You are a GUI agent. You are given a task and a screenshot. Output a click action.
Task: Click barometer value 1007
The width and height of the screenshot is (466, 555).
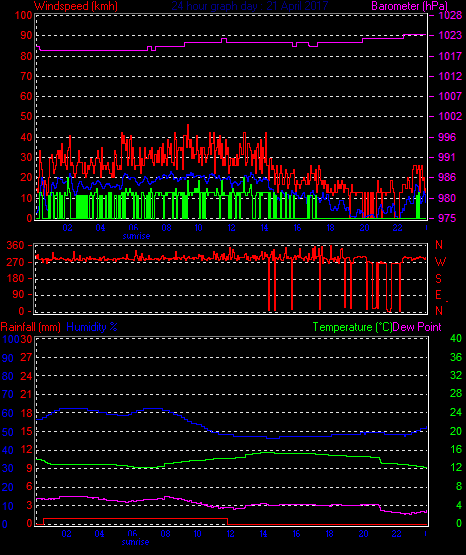(x=450, y=96)
